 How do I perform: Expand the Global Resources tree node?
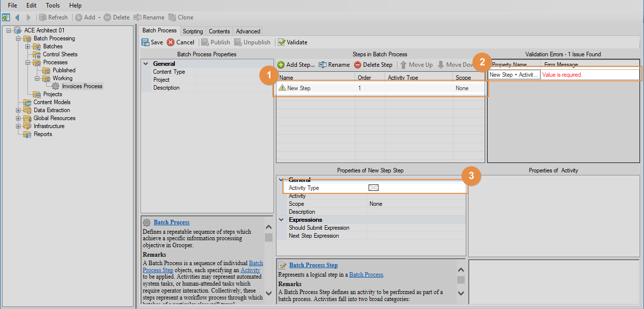(x=19, y=118)
